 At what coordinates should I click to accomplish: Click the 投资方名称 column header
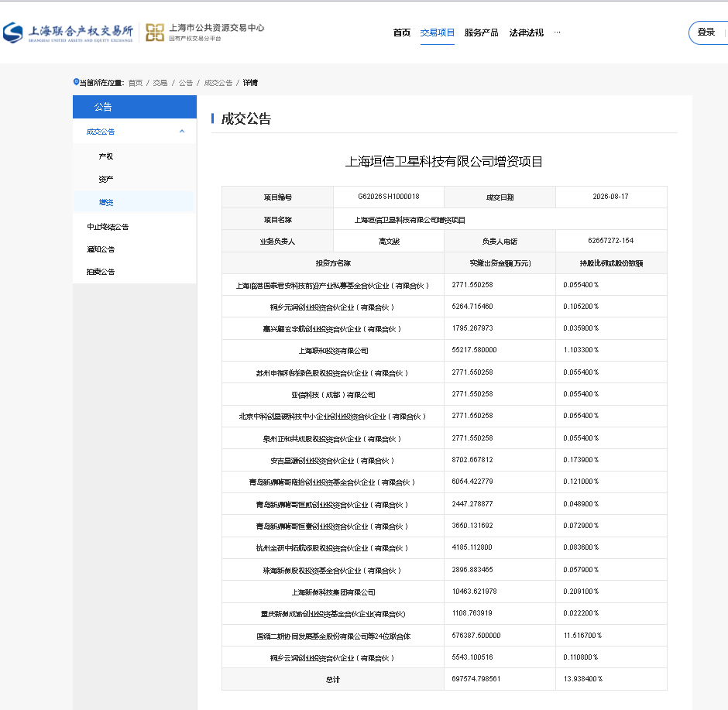(x=333, y=263)
